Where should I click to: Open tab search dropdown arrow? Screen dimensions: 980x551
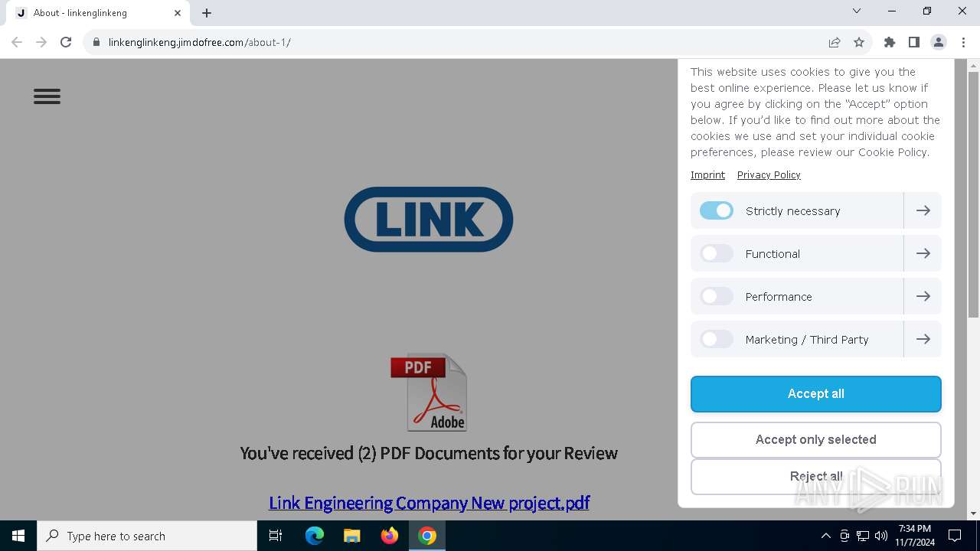coord(857,11)
